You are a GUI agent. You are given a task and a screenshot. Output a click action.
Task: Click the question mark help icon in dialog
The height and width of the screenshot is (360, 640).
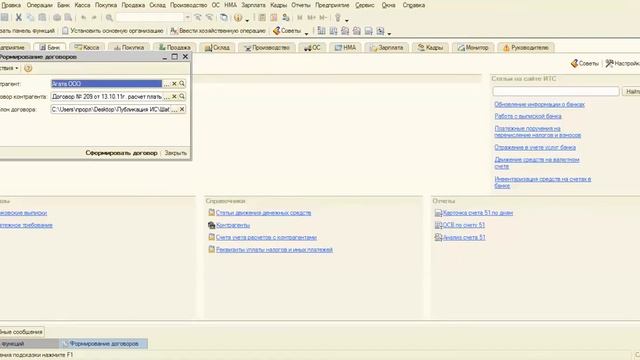[x=28, y=68]
